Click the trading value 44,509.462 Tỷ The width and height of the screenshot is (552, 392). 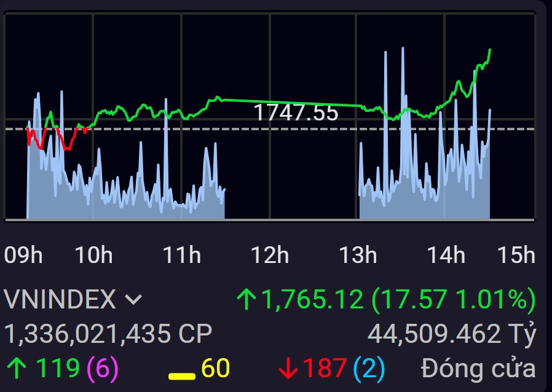point(452,334)
